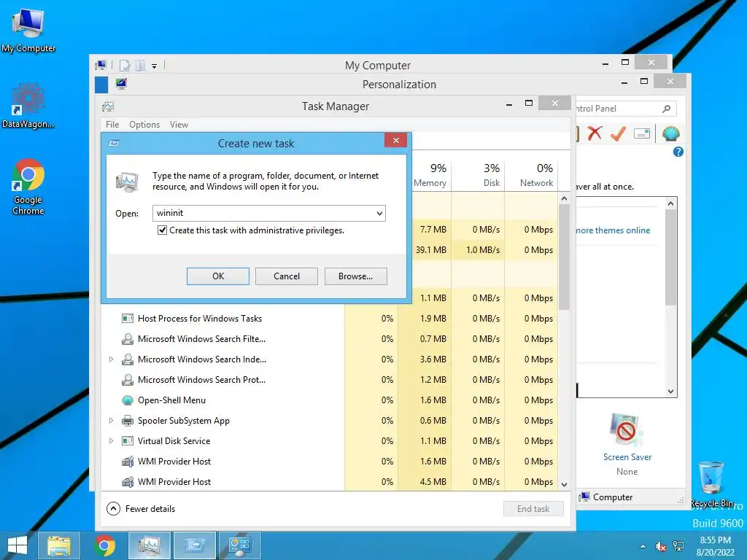
Task: Click Cancel in Create new task
Action: coord(286,276)
